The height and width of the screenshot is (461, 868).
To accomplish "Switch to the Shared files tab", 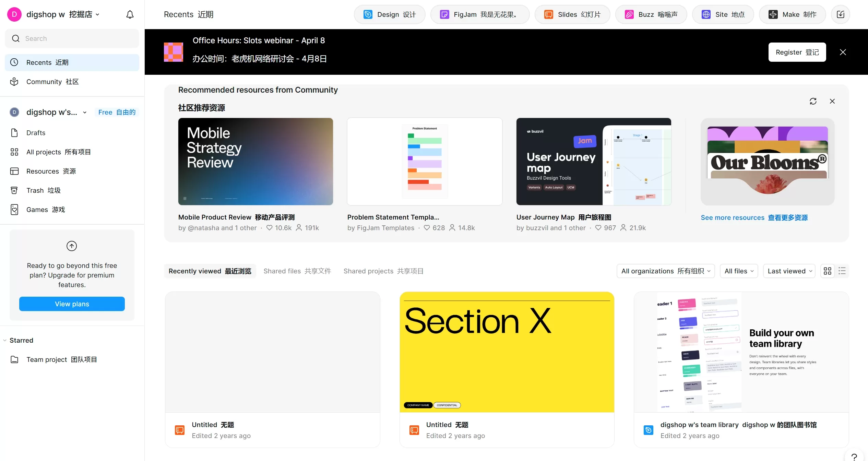I will tap(297, 271).
